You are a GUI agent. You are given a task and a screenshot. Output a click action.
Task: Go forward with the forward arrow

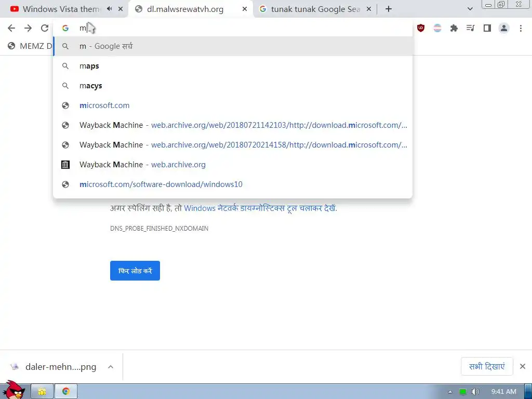tap(28, 28)
